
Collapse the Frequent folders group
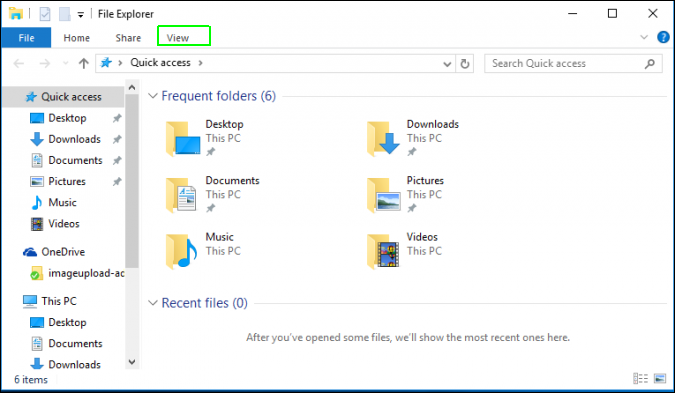click(152, 96)
